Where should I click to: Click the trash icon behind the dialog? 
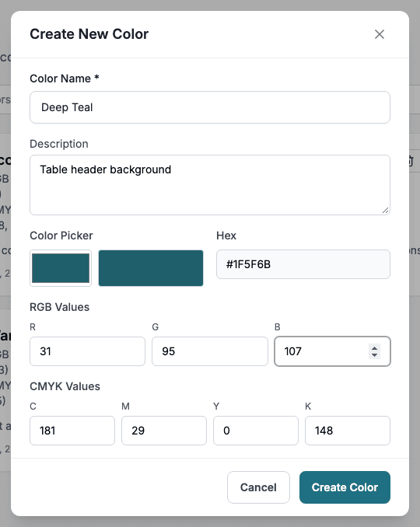[411, 161]
